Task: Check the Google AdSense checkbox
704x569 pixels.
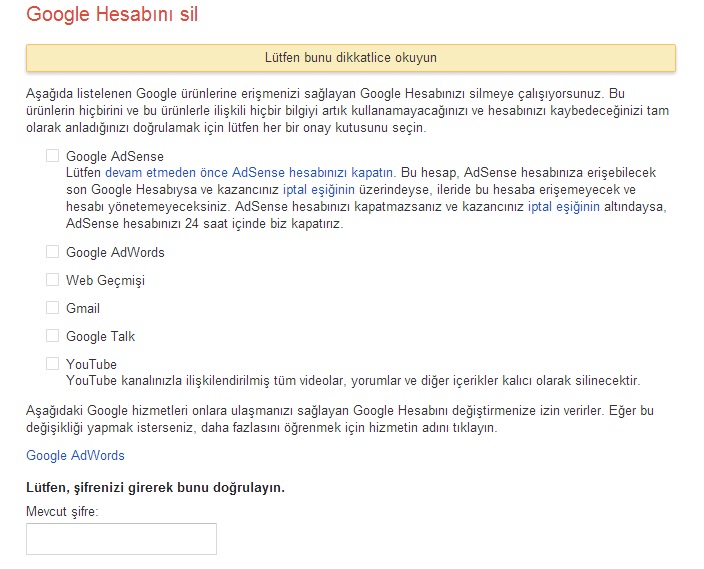Action: [53, 156]
